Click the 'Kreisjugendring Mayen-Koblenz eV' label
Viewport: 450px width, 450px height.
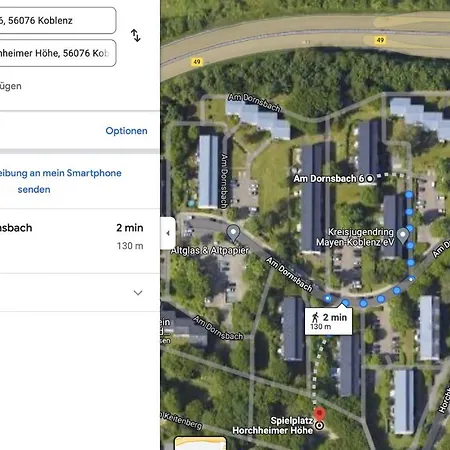point(355,237)
